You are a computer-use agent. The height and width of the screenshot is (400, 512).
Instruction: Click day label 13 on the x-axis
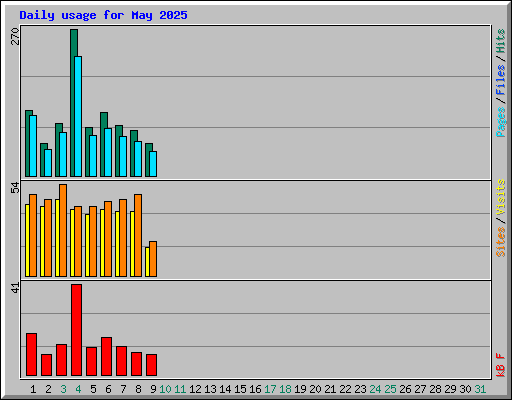pyautogui.click(x=210, y=389)
